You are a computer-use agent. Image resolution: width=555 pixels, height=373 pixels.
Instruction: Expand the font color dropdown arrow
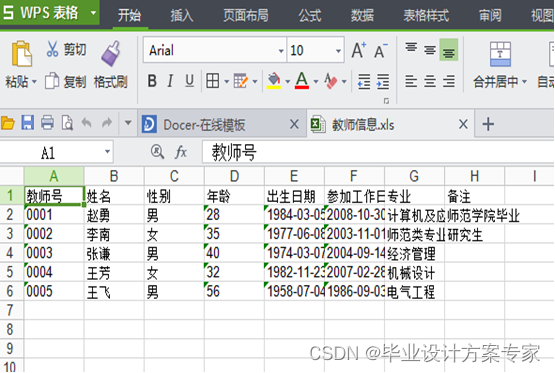click(x=316, y=82)
